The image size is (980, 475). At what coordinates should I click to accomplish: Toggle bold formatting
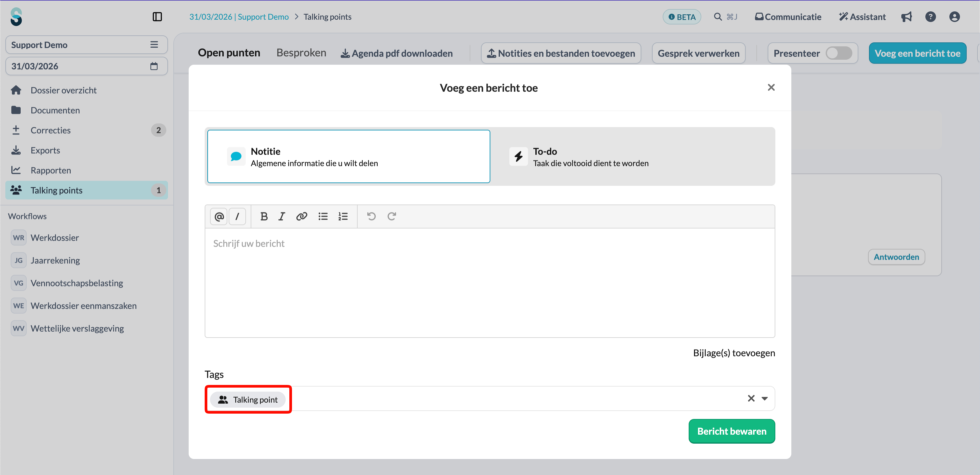264,216
